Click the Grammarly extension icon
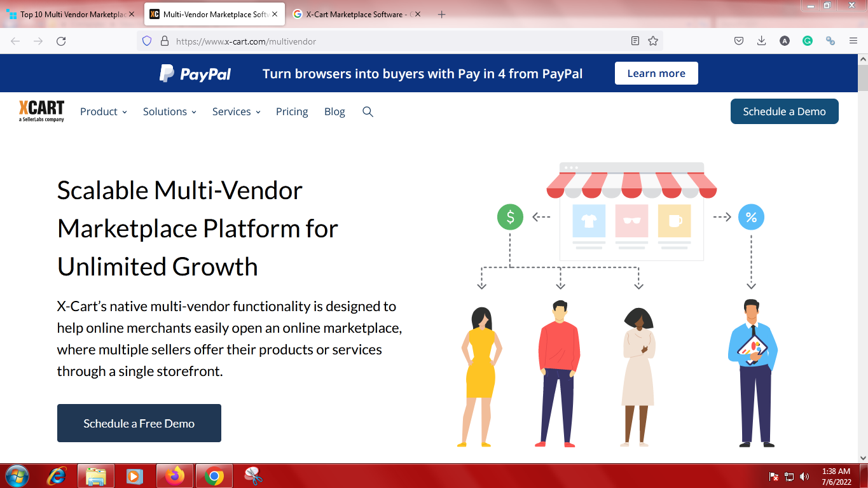Image resolution: width=868 pixels, height=488 pixels. tap(808, 41)
